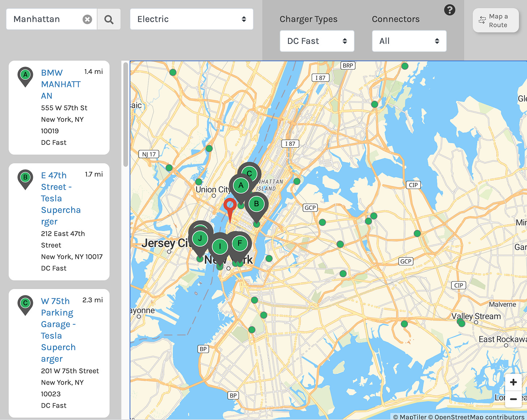The width and height of the screenshot is (527, 420).
Task: Open W 75th Parking Garage Tesla link
Action: 58,330
